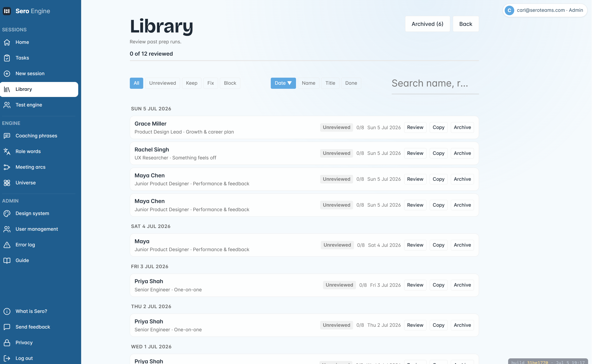Click the Log out arrow icon
592x364 pixels.
(x=7, y=358)
